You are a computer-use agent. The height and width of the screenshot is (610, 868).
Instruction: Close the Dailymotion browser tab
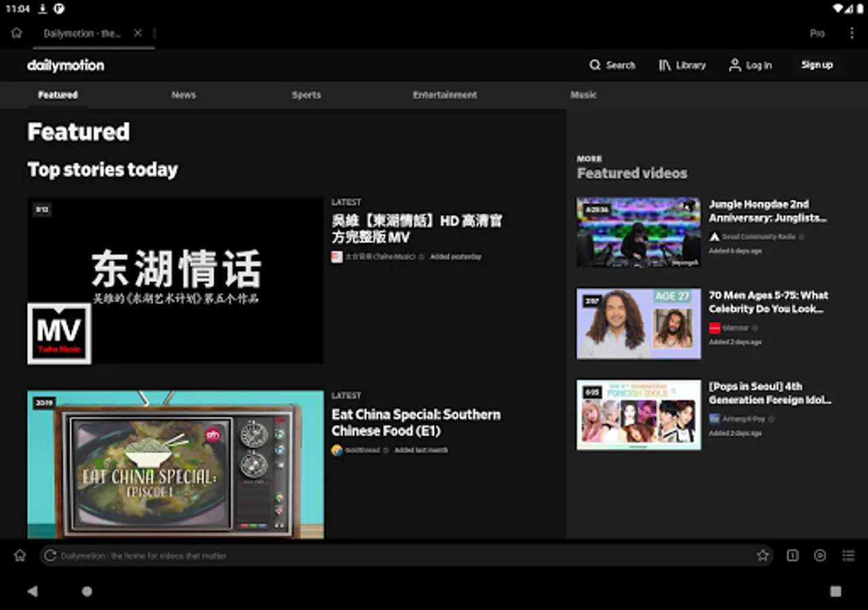point(138,33)
